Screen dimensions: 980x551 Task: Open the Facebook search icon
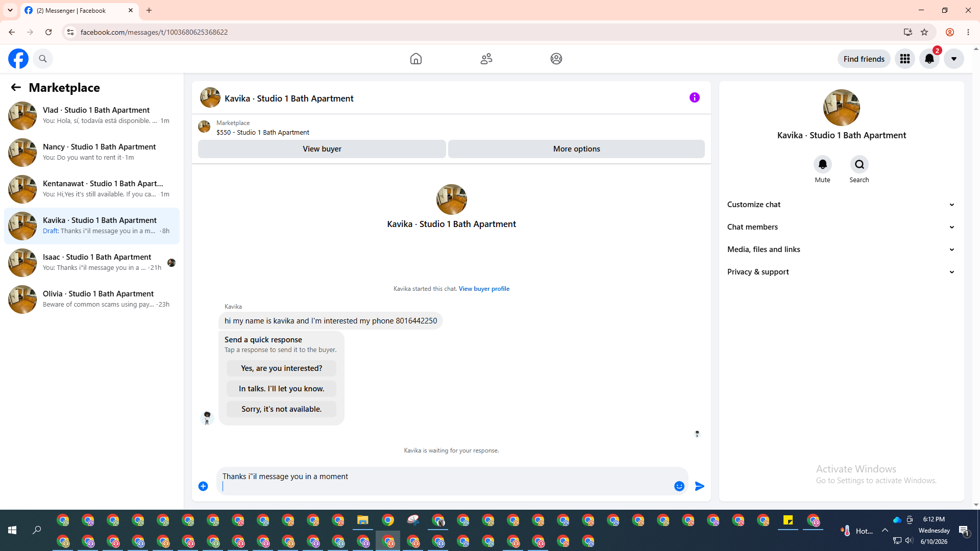tap(43, 59)
